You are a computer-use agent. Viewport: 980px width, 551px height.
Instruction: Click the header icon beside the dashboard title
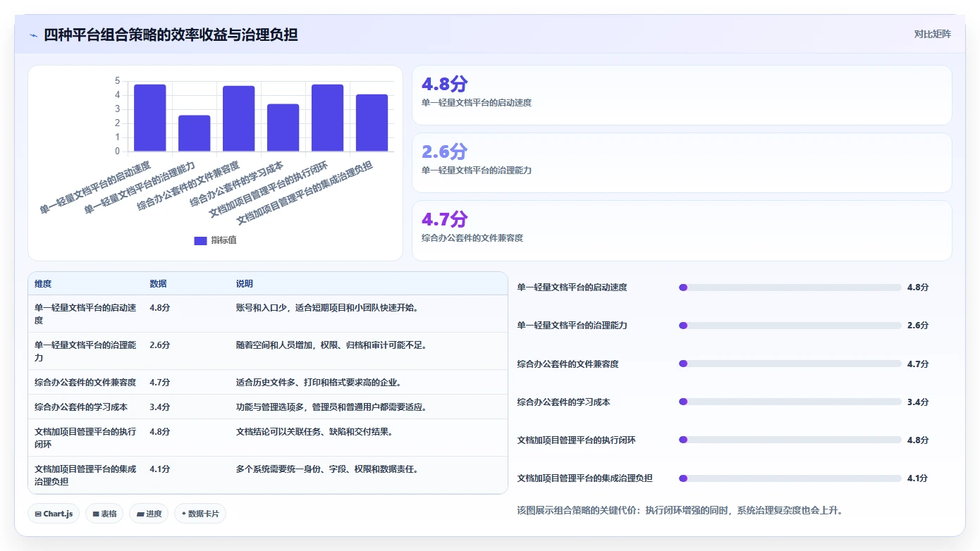[34, 35]
